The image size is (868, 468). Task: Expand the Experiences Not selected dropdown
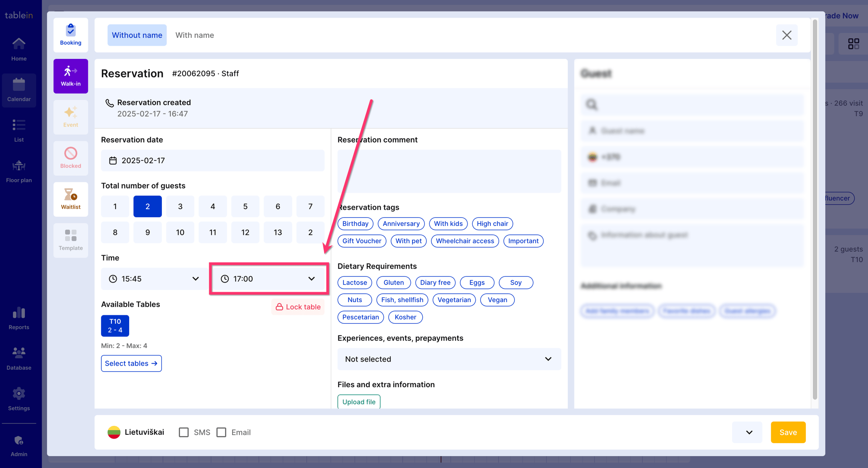449,359
